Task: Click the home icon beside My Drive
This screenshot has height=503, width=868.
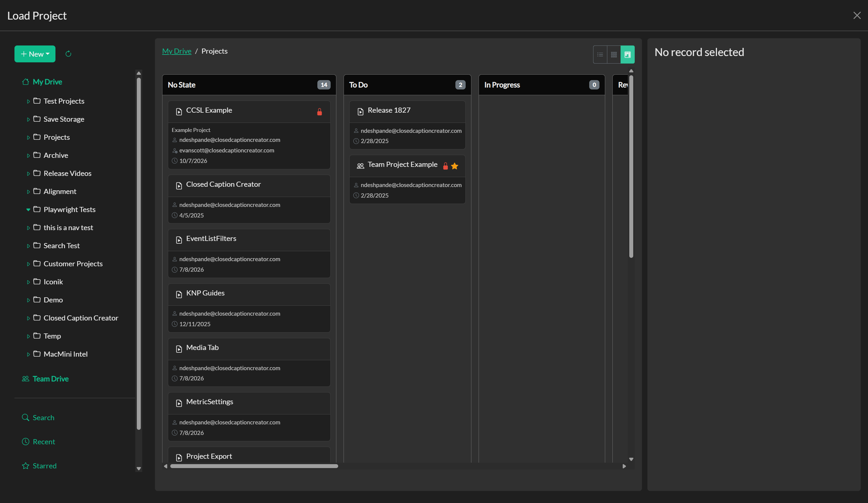Action: click(x=26, y=82)
